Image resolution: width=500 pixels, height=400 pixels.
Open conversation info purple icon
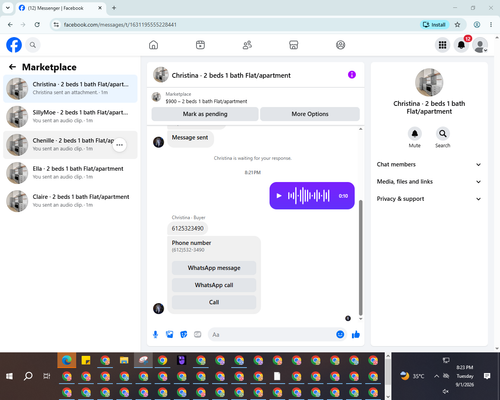coord(352,75)
